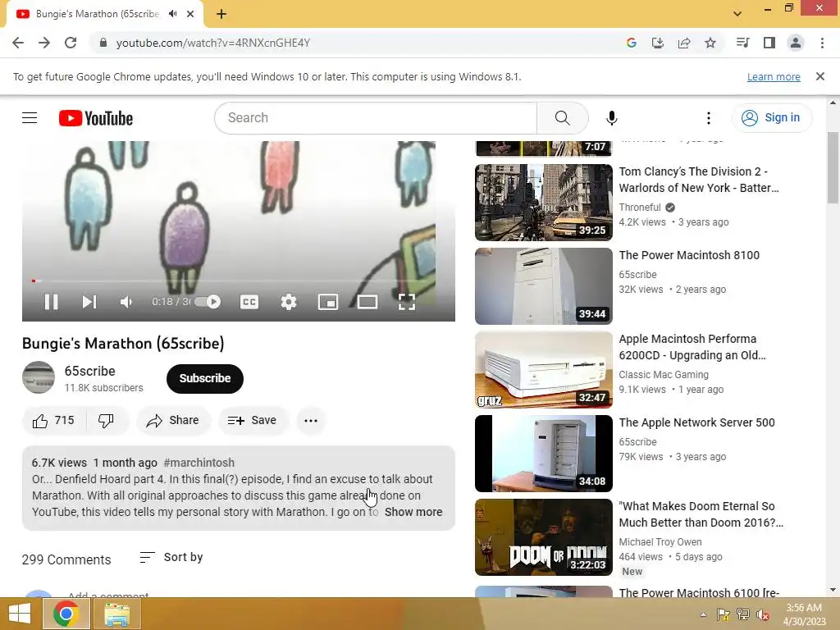
Task: Go back in browser history
Action: [18, 43]
